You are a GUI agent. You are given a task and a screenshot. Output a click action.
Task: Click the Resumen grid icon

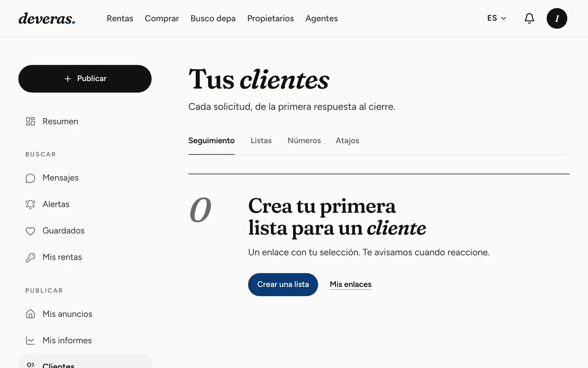(x=31, y=121)
